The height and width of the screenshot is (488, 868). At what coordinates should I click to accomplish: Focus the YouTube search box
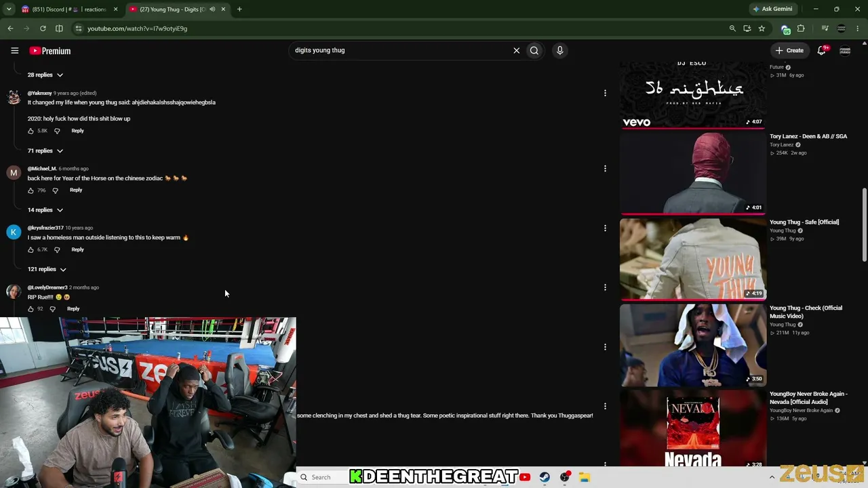click(400, 50)
